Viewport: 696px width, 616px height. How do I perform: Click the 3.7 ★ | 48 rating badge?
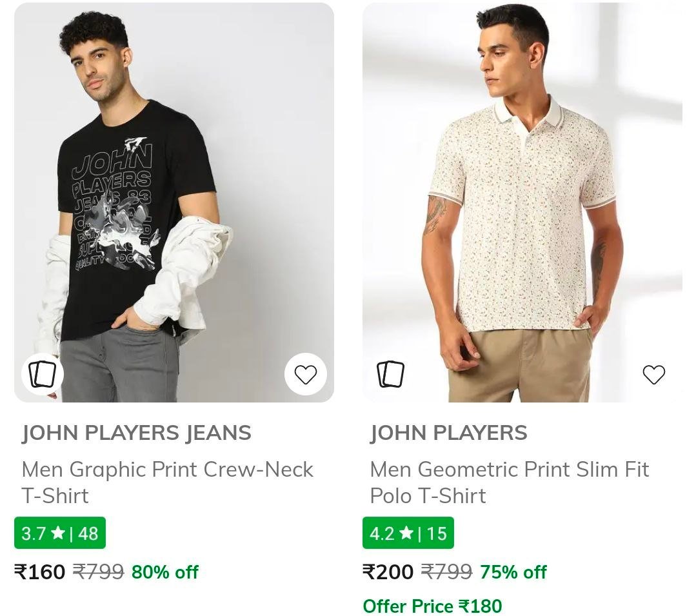click(60, 533)
